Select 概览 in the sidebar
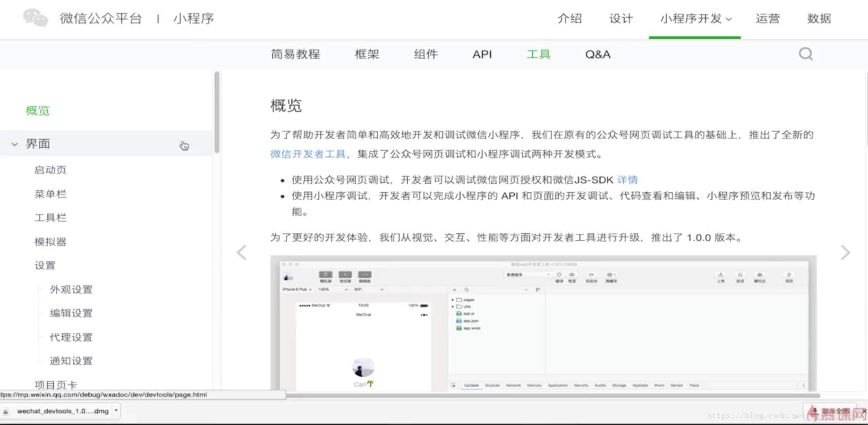This screenshot has height=425, width=868. 38,110
